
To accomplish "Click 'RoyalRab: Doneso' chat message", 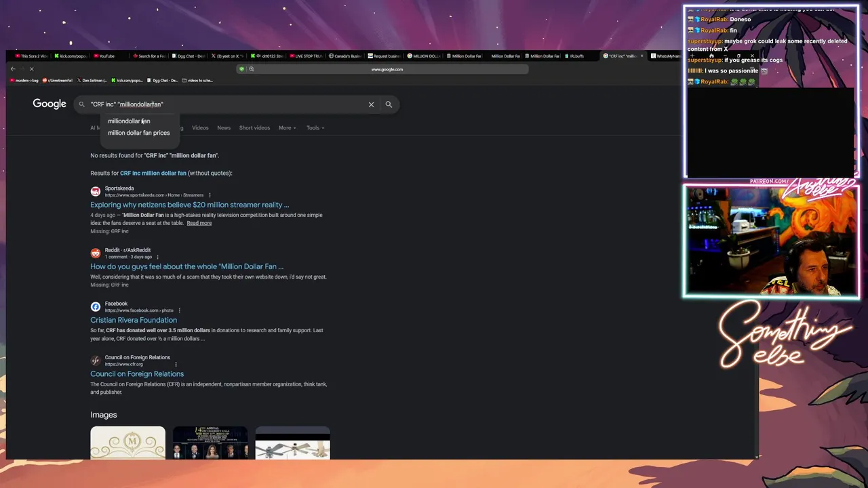I will [719, 20].
